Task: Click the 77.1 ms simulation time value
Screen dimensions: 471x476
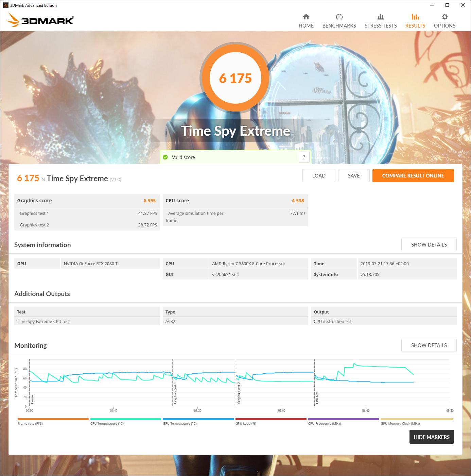Action: tap(298, 214)
